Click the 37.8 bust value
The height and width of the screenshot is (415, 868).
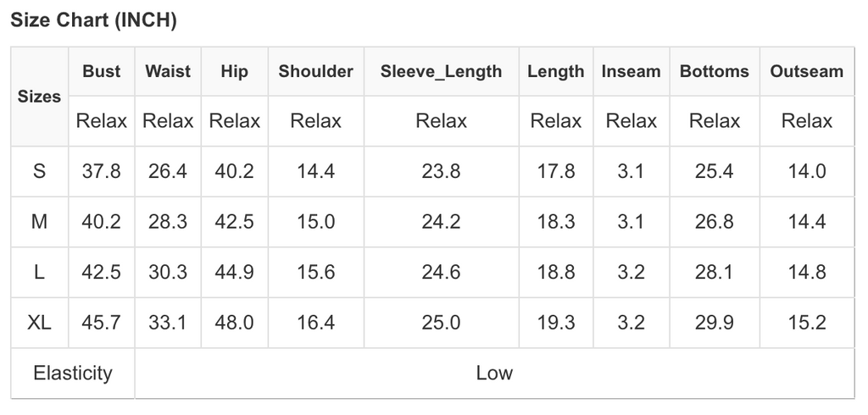click(x=102, y=171)
